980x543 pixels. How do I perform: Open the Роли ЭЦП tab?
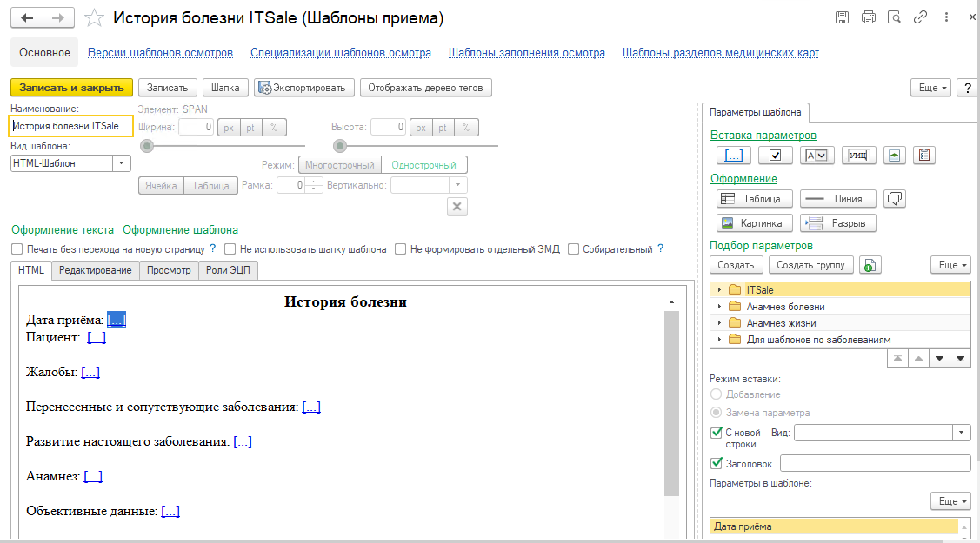(228, 270)
